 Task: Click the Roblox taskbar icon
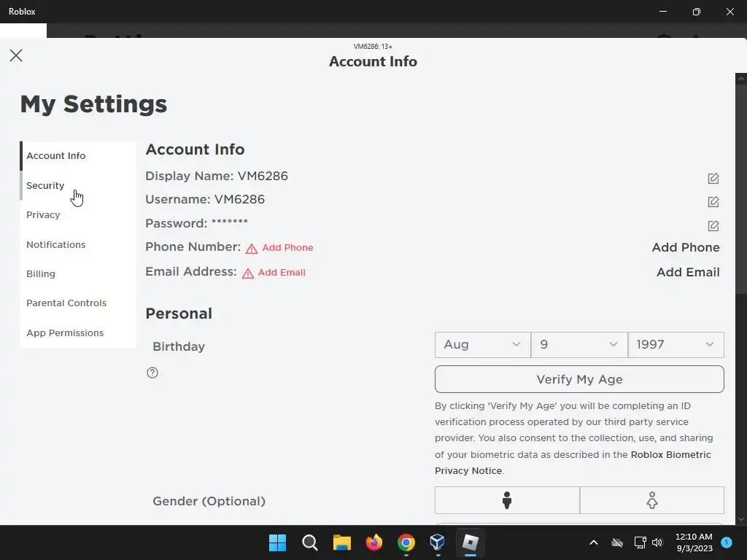point(471,542)
